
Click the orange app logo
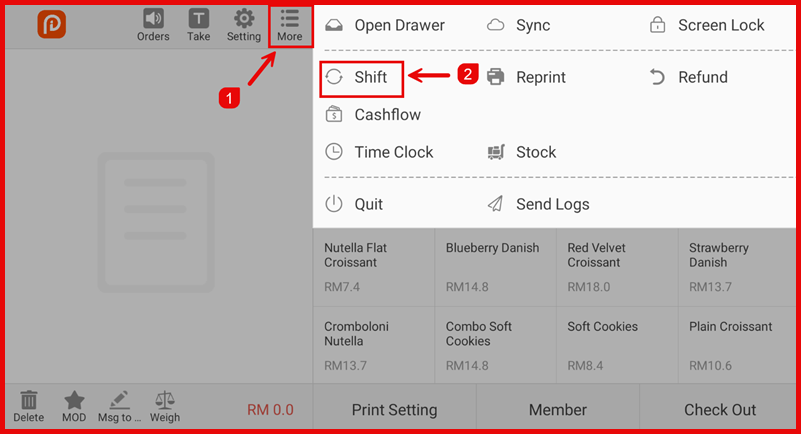click(x=52, y=25)
